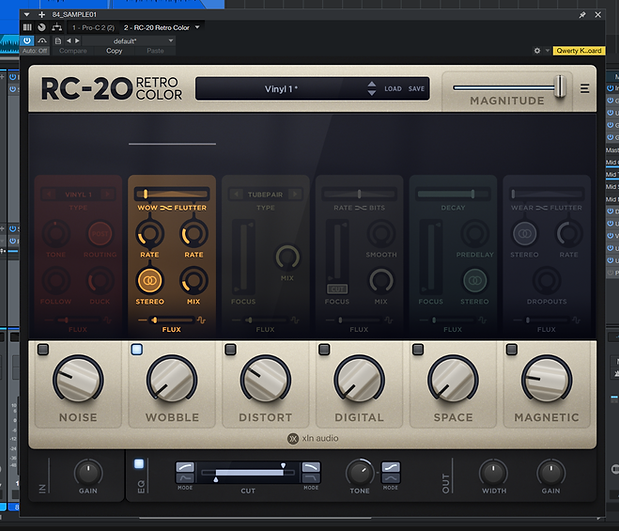Click the Copy button
The width and height of the screenshot is (619, 531).
[114, 51]
